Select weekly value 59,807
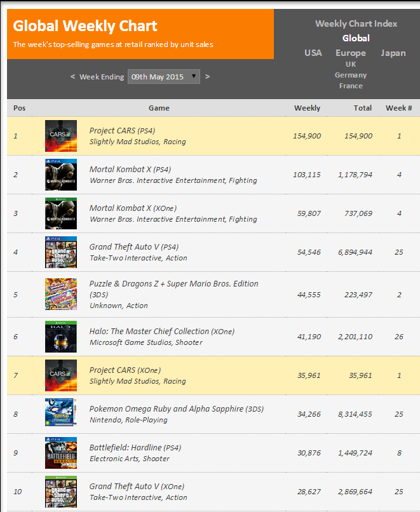 click(309, 213)
